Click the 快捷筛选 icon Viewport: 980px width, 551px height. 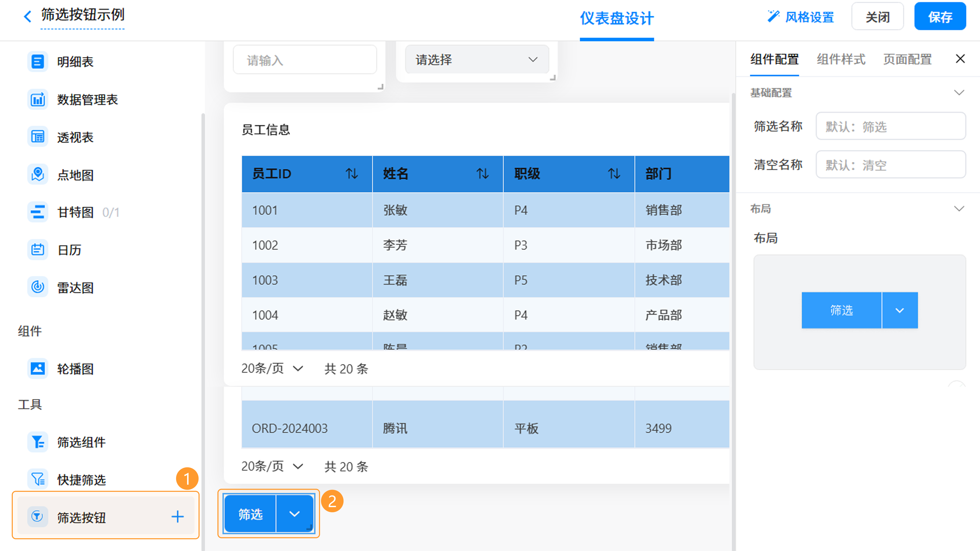coord(38,480)
